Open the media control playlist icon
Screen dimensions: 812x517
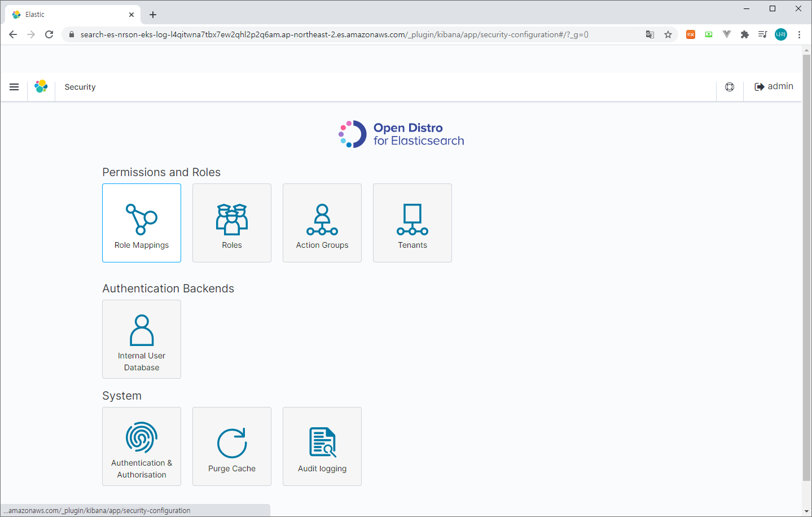click(x=763, y=34)
